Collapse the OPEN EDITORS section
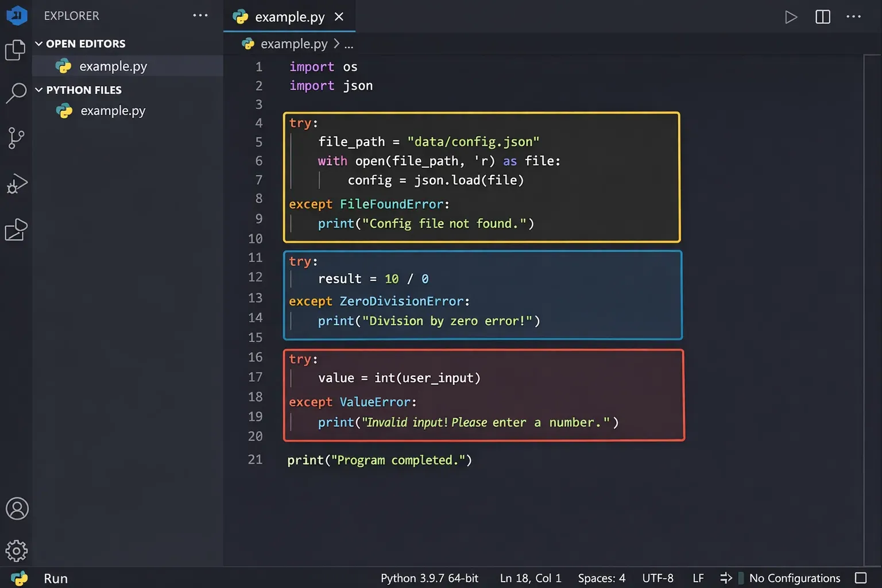Viewport: 882px width, 588px height. point(39,44)
